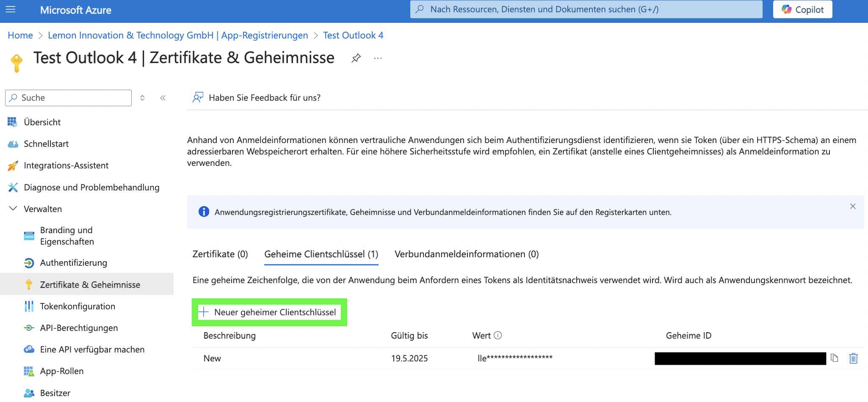Image resolution: width=868 pixels, height=402 pixels.
Task: Open the more options ellipsis menu
Action: (378, 58)
